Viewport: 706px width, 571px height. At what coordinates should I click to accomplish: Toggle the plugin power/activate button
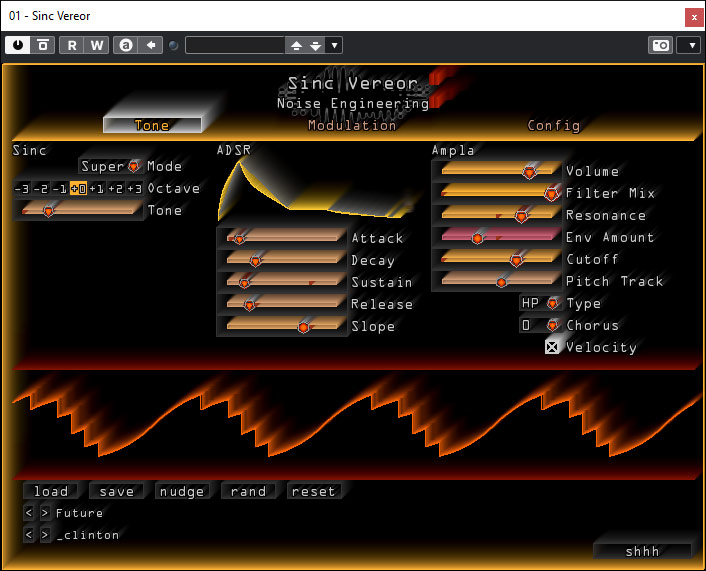18,45
